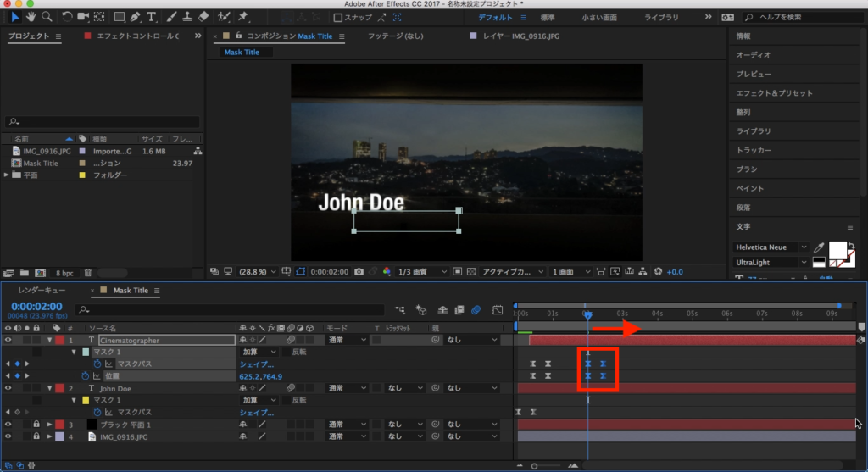Screen dimensions: 868x472
Task: Toggle the motion blur enable switch in timeline
Action: tap(477, 310)
